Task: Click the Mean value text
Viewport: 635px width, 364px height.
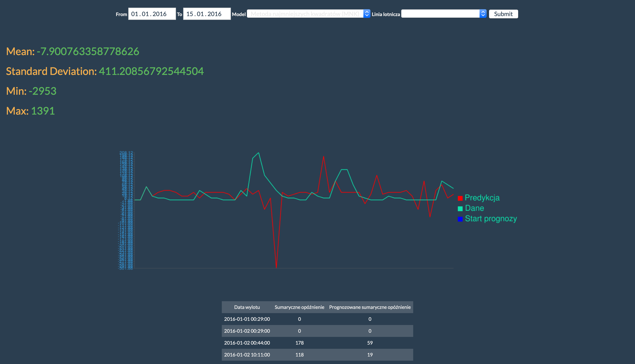Action: [88, 52]
